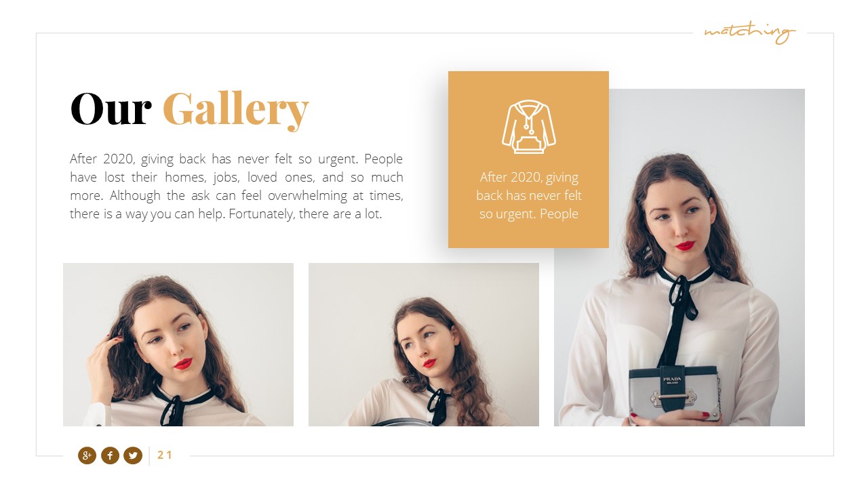Click the Google Plus social icon
Image resolution: width=868 pixels, height=488 pixels.
87,455
